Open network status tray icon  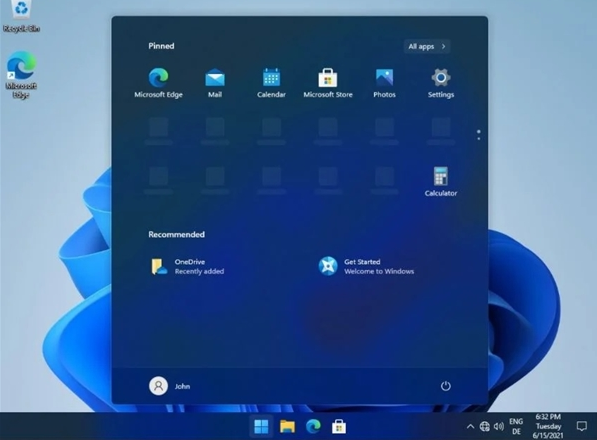[x=484, y=426]
